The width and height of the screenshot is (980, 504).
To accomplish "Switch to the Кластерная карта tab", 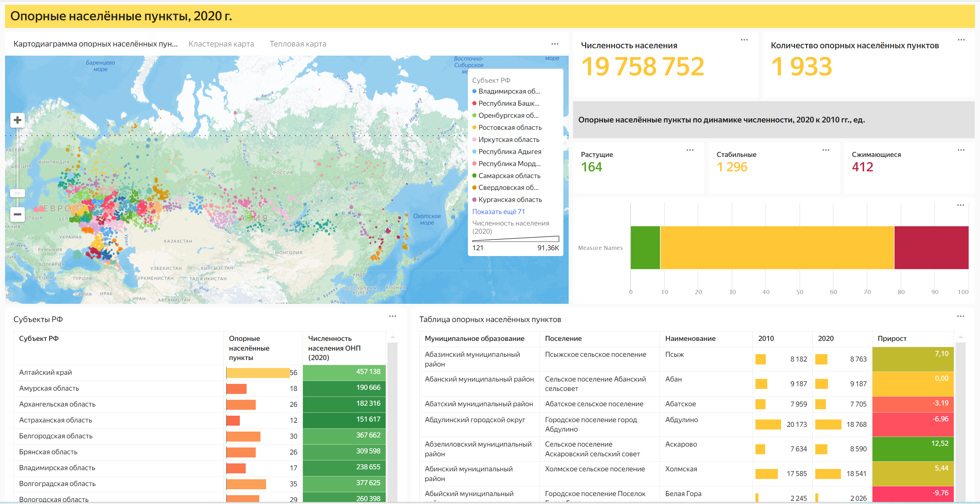I will 221,44.
